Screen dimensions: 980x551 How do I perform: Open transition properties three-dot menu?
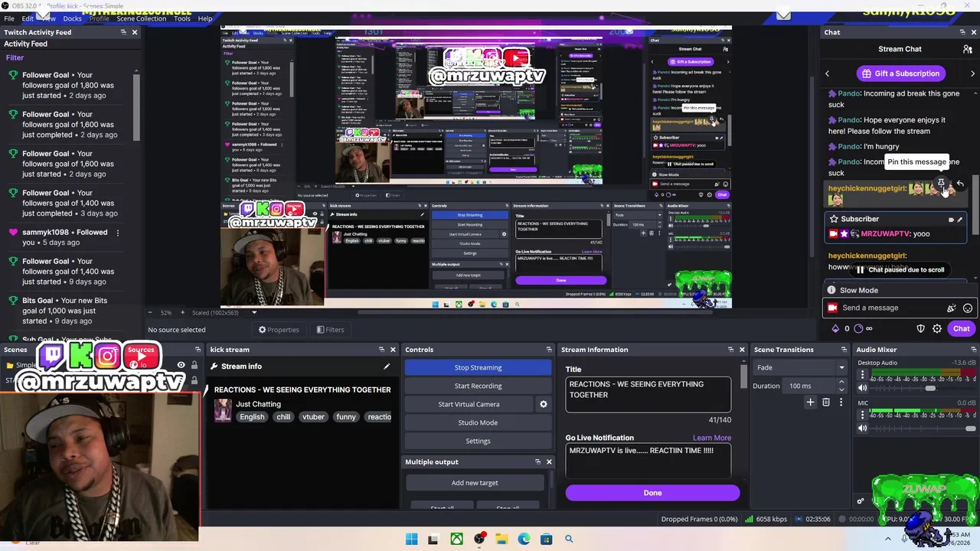pyautogui.click(x=841, y=402)
